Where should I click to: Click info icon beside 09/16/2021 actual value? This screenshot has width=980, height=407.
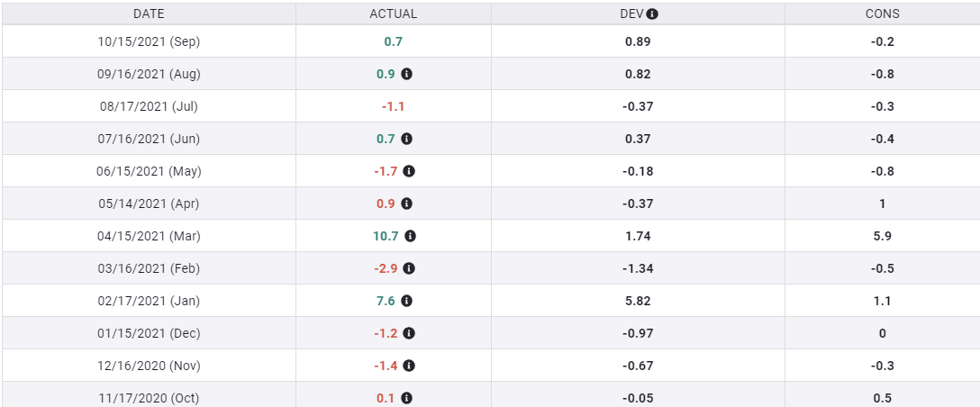pyautogui.click(x=407, y=74)
